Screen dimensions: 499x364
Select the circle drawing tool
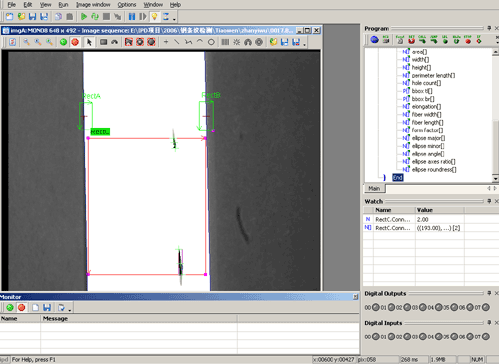[x=211, y=42]
